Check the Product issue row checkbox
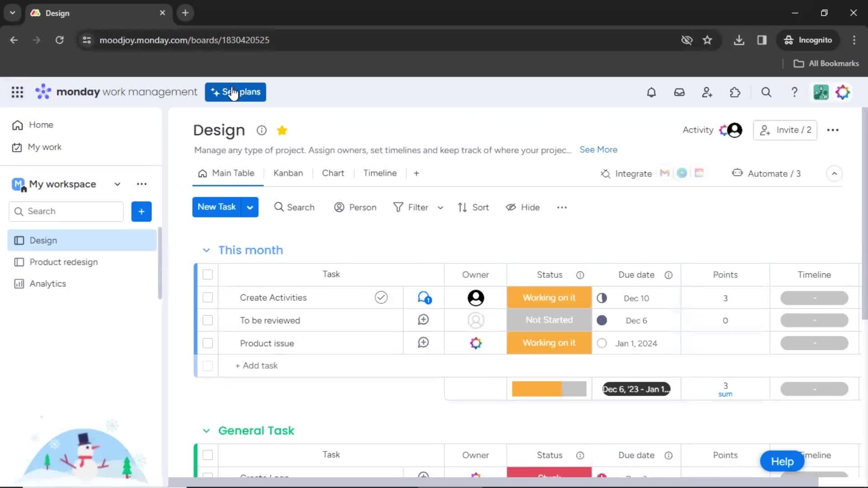This screenshot has width=868, height=488. tap(208, 343)
